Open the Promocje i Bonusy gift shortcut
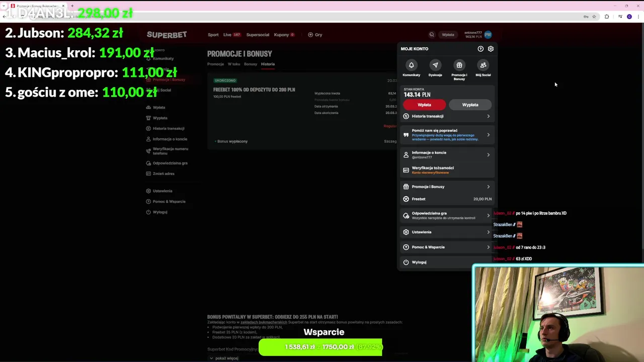This screenshot has width=644, height=362. (x=459, y=65)
